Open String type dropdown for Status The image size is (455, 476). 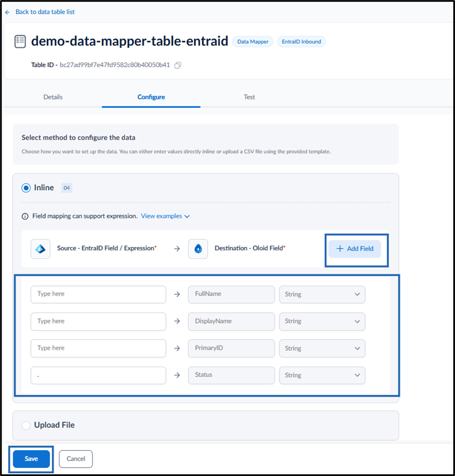[322, 375]
